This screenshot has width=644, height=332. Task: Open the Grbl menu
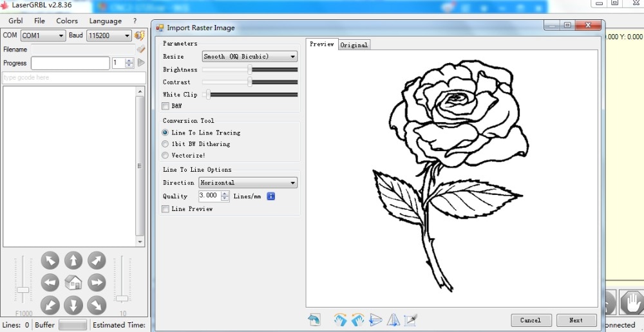(x=15, y=21)
